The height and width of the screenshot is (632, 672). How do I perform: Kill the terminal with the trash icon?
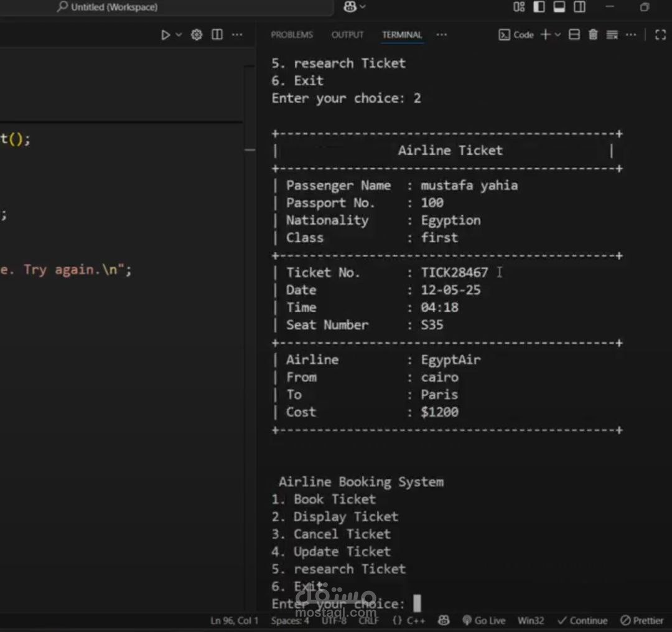tap(593, 35)
